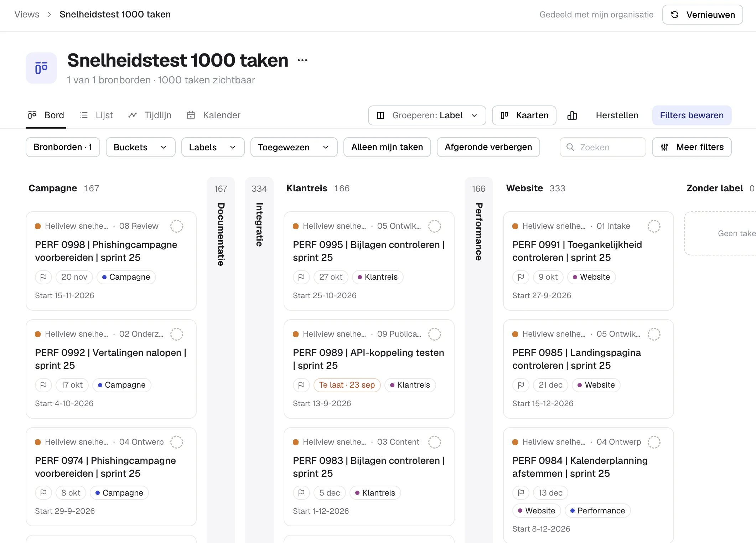The image size is (756, 543).
Task: Open the Labels filter dropdown
Action: point(213,147)
